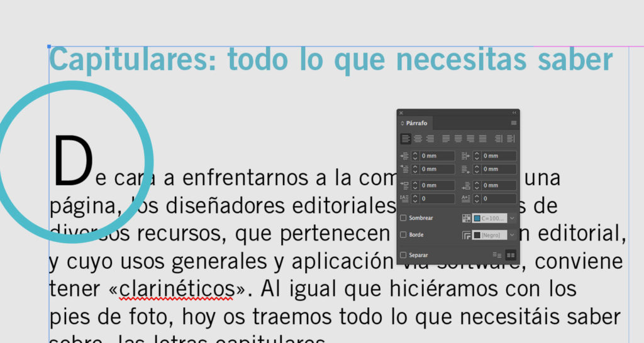This screenshot has height=343, width=644.
Task: Click the drop cap number of lines icon
Action: (x=404, y=199)
